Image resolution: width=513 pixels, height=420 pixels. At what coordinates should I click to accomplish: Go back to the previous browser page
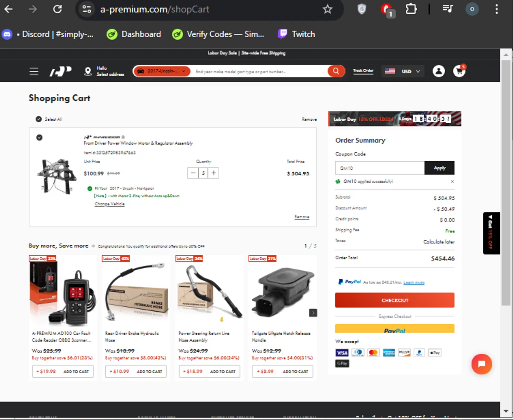point(9,9)
